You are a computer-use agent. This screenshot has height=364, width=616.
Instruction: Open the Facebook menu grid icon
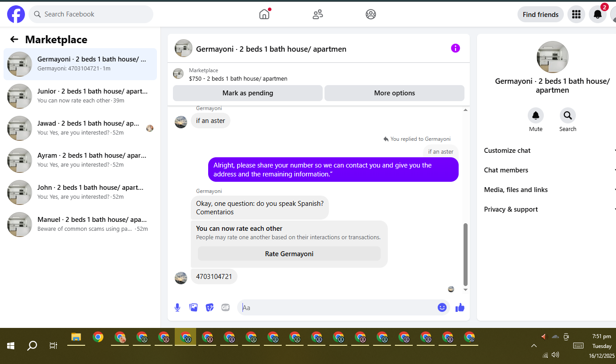(576, 14)
